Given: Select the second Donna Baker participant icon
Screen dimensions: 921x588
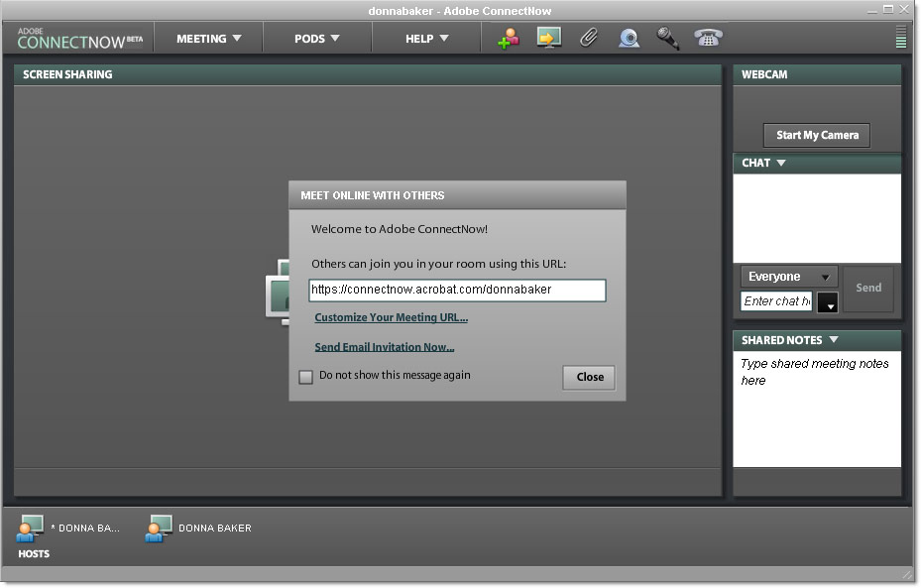Looking at the screenshot, I should [x=159, y=529].
